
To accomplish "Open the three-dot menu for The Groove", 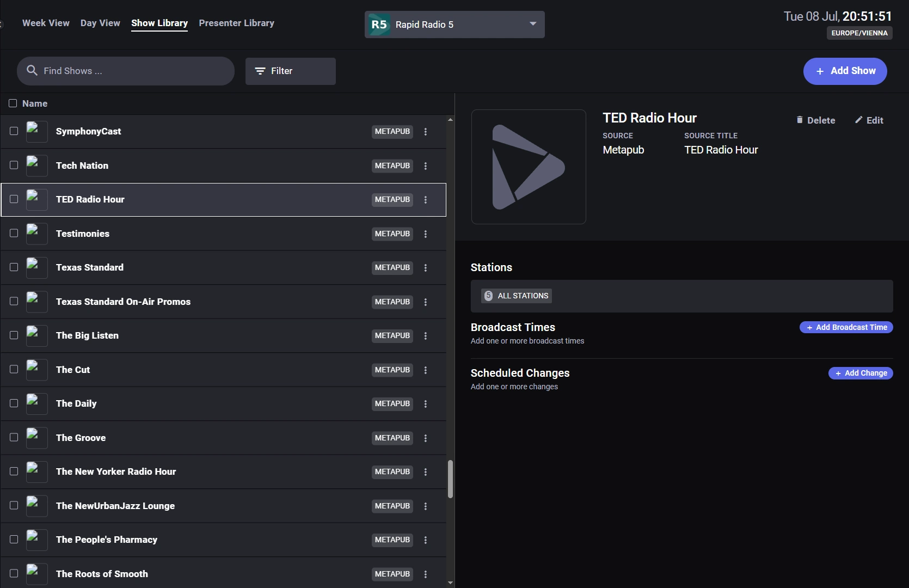I will [x=426, y=438].
